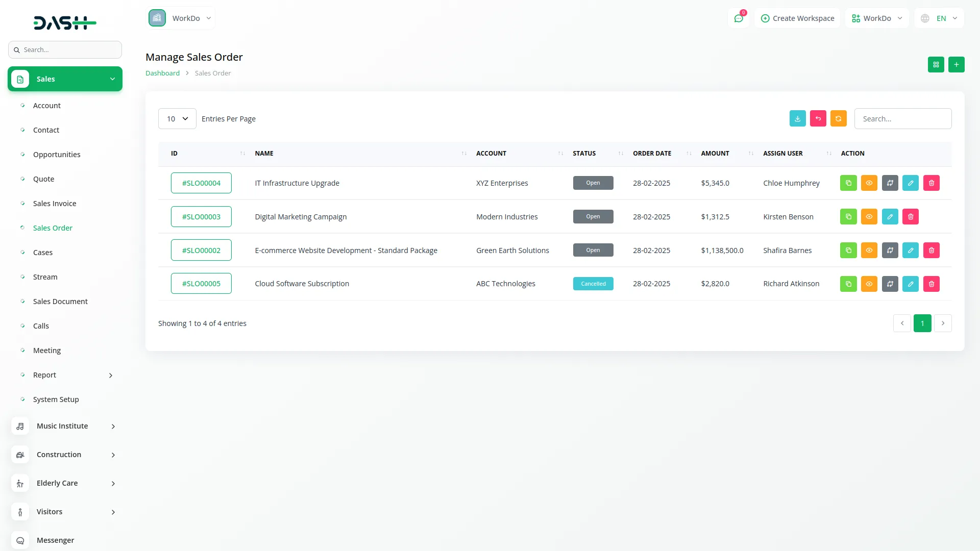Go to Opportunities in the sidebar menu
Image resolution: width=980 pixels, height=551 pixels.
[x=57, y=155]
